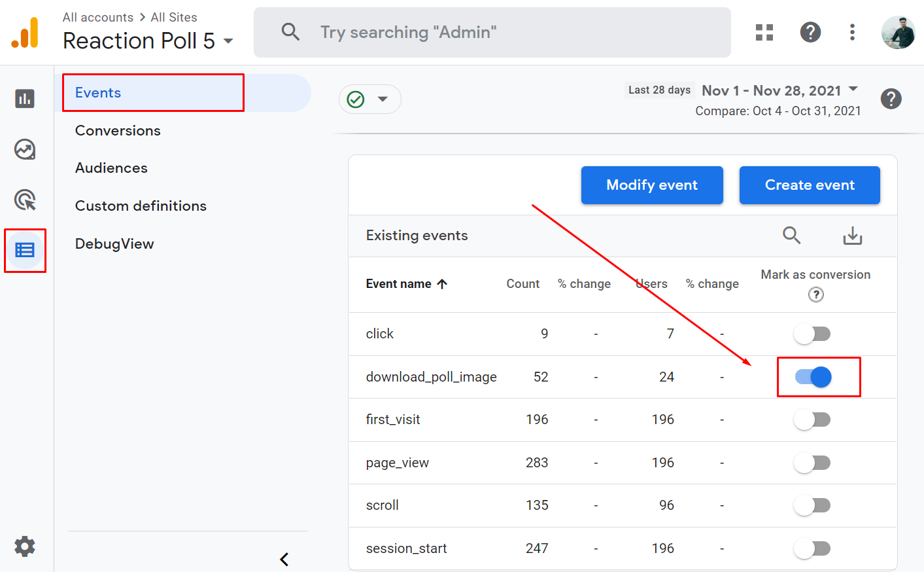This screenshot has height=572, width=924.
Task: Open help icon beside avatar
Action: click(810, 32)
